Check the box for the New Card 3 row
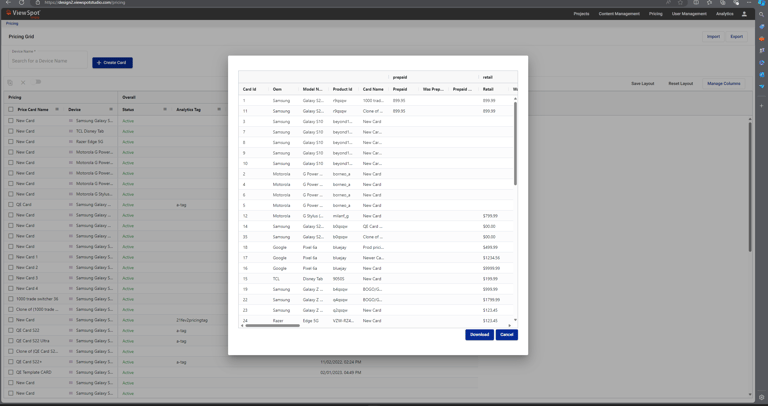The image size is (768, 406). pos(11,278)
